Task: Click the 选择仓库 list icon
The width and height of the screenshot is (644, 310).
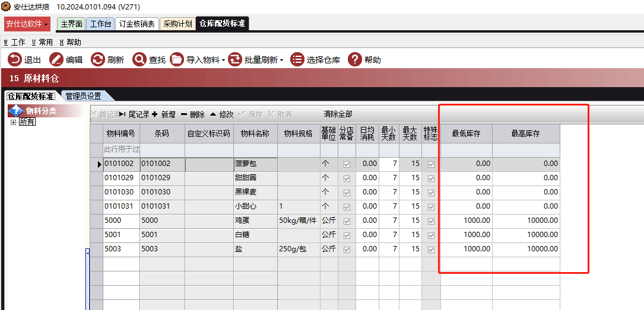Action: click(297, 60)
